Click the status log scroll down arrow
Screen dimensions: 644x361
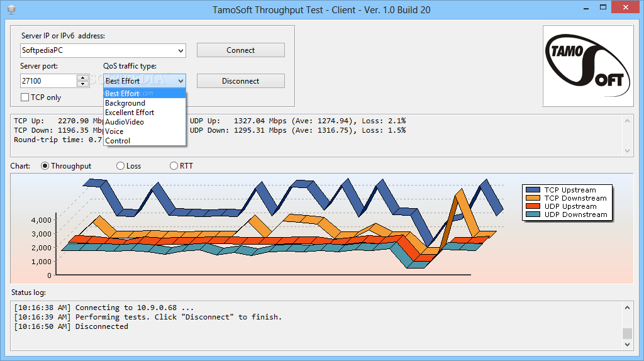click(627, 345)
